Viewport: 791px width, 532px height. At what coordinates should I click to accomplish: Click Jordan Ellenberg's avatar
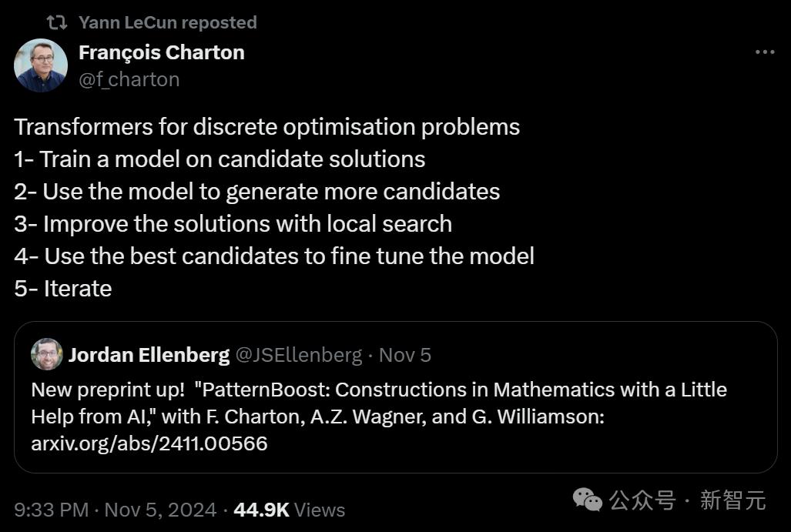coord(47,354)
